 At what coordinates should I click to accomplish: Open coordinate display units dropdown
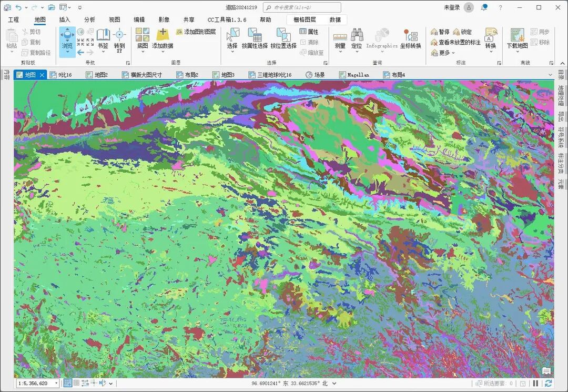[334, 383]
